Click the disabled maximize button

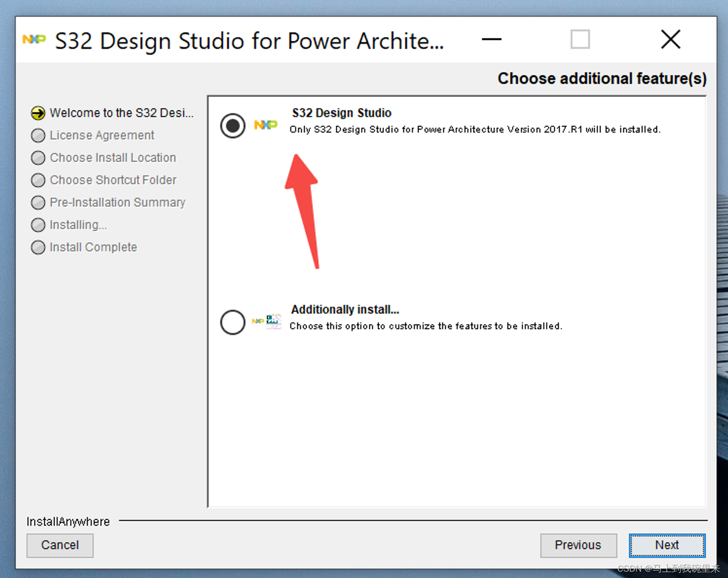point(580,39)
